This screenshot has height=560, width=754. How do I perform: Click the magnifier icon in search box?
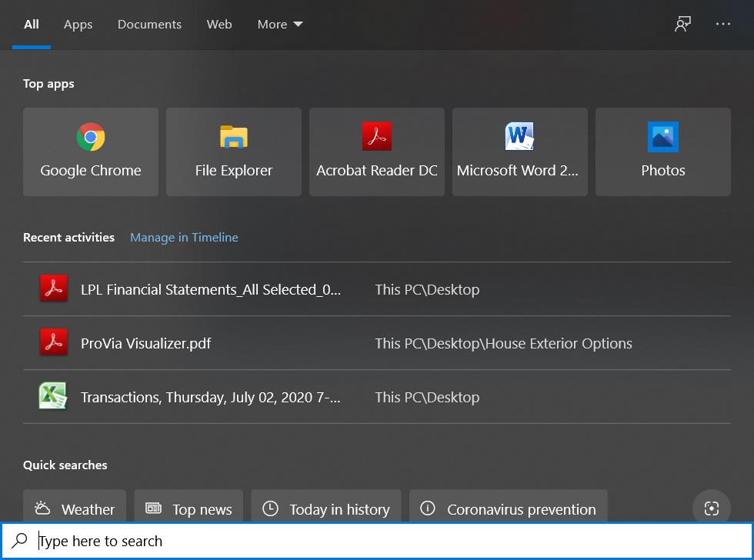point(19,540)
